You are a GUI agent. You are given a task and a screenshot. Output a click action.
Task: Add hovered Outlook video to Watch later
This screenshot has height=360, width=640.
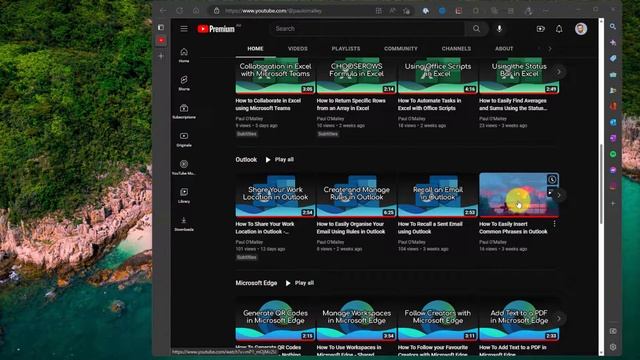coord(552,179)
